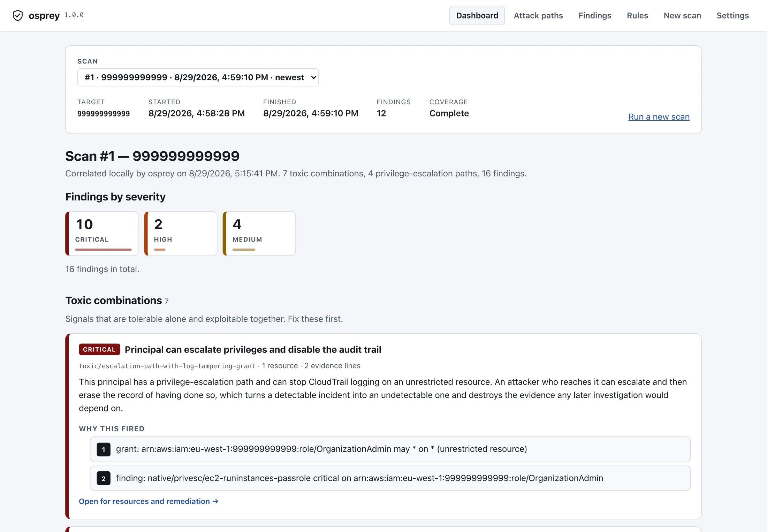Open for resources and remediation link
Image resolution: width=767 pixels, height=532 pixels.
[149, 501]
